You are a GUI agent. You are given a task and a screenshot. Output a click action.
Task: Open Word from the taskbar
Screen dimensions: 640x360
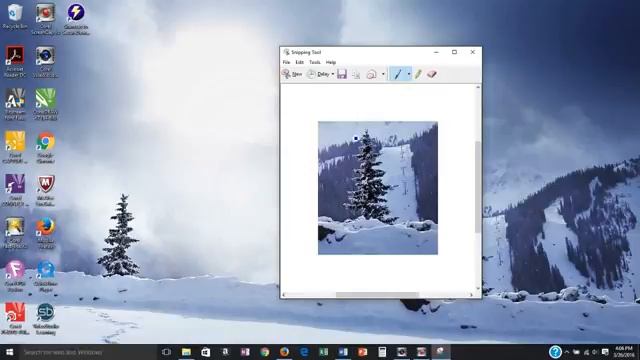coord(343,352)
